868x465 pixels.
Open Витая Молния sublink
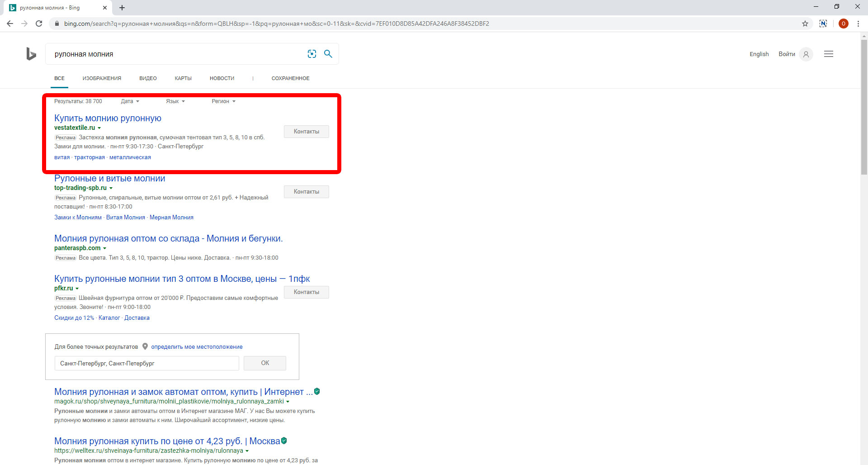[126, 218]
